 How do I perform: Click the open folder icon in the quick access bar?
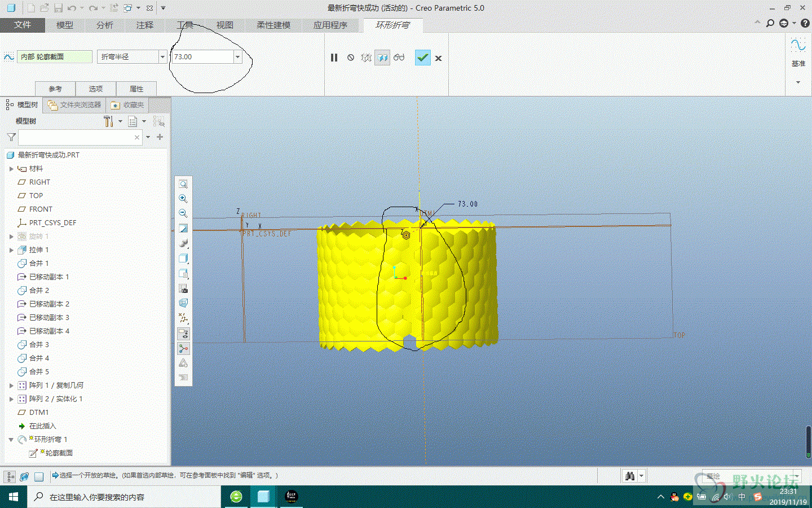click(x=44, y=8)
